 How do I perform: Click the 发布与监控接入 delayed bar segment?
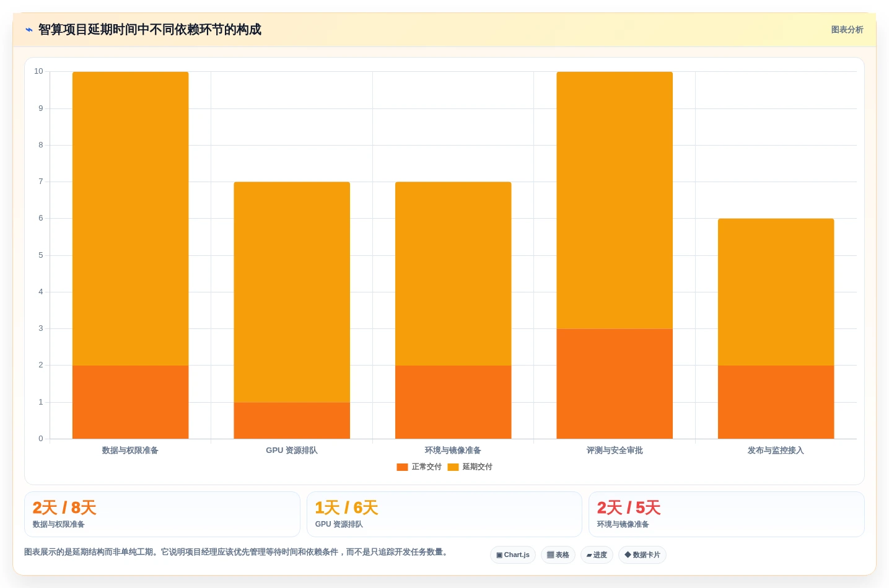pos(776,292)
